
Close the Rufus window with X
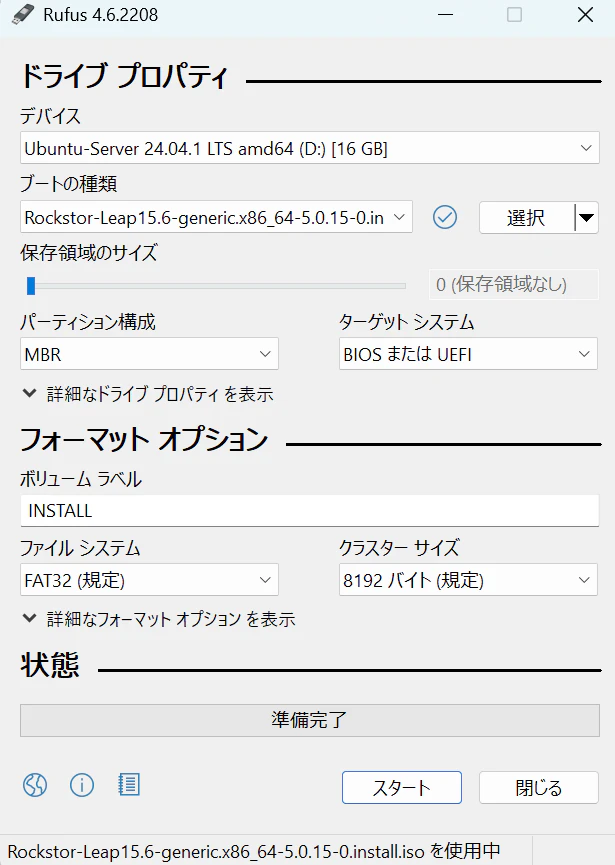[585, 14]
